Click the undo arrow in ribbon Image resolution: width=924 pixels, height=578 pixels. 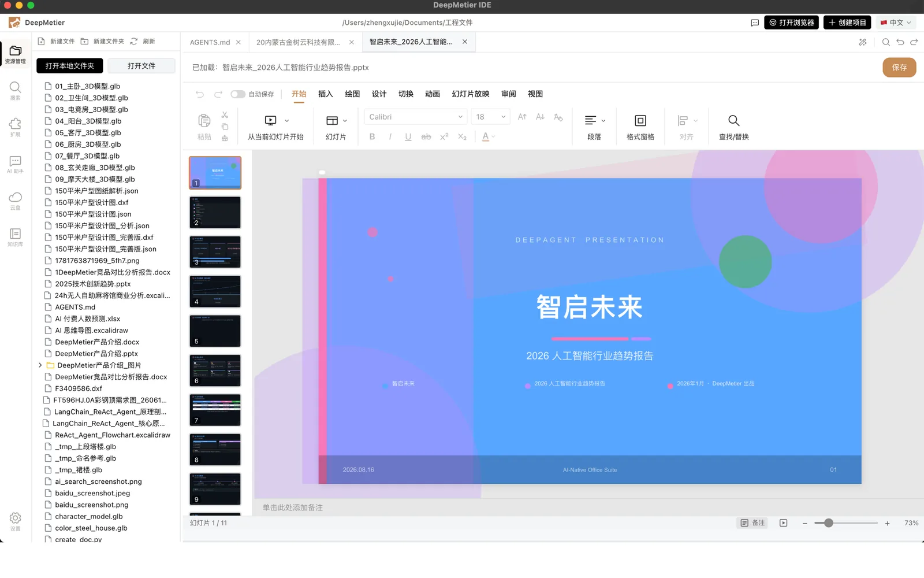coord(200,94)
